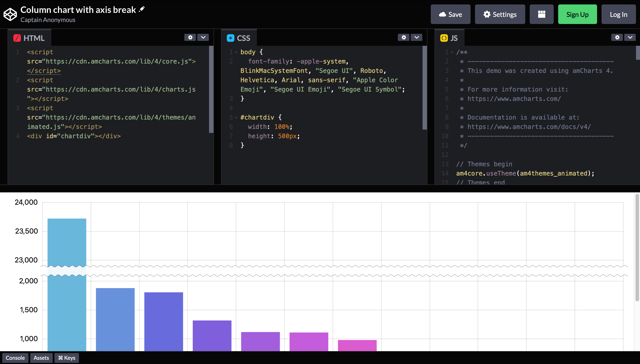640x364 pixels.
Task: Expand the CSS editor dropdown chevron
Action: pos(417,37)
